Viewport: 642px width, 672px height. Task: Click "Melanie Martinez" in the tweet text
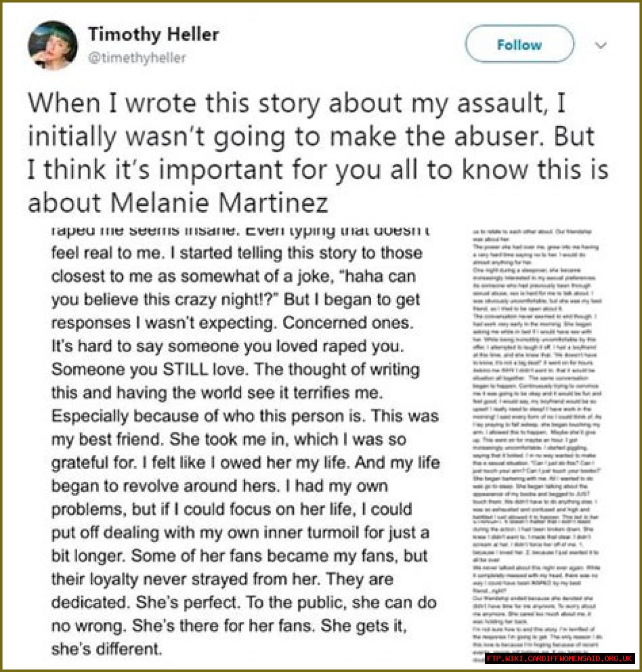[x=219, y=203]
